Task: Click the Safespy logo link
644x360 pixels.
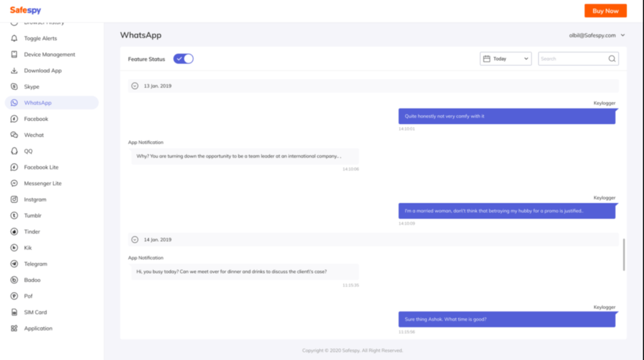Action: coord(25,10)
